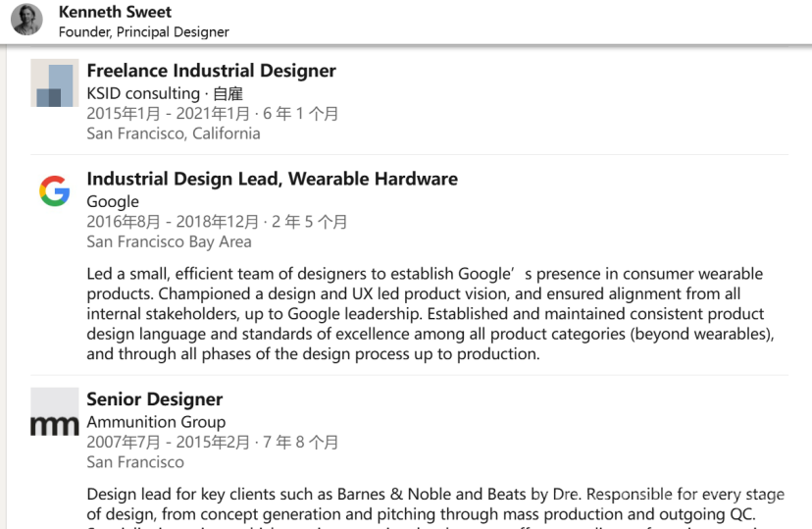Open Industrial Design Lead, Wearable Hardware title

(273, 179)
